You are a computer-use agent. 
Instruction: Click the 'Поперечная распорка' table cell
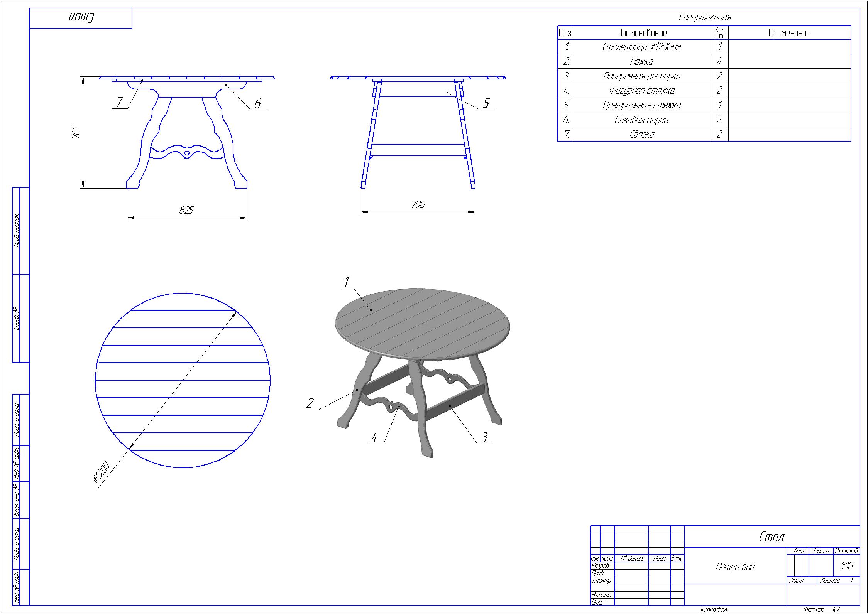click(x=642, y=76)
